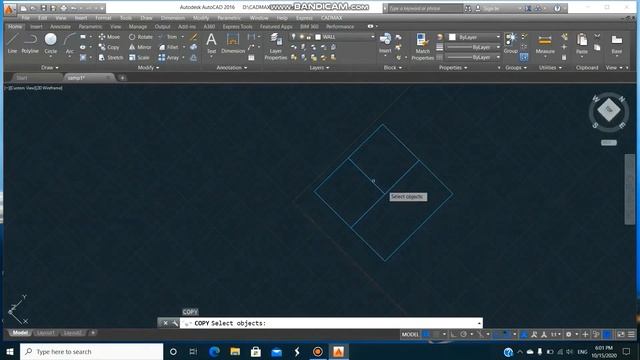Select the Arc tool
640x360 pixels.
pos(70,43)
